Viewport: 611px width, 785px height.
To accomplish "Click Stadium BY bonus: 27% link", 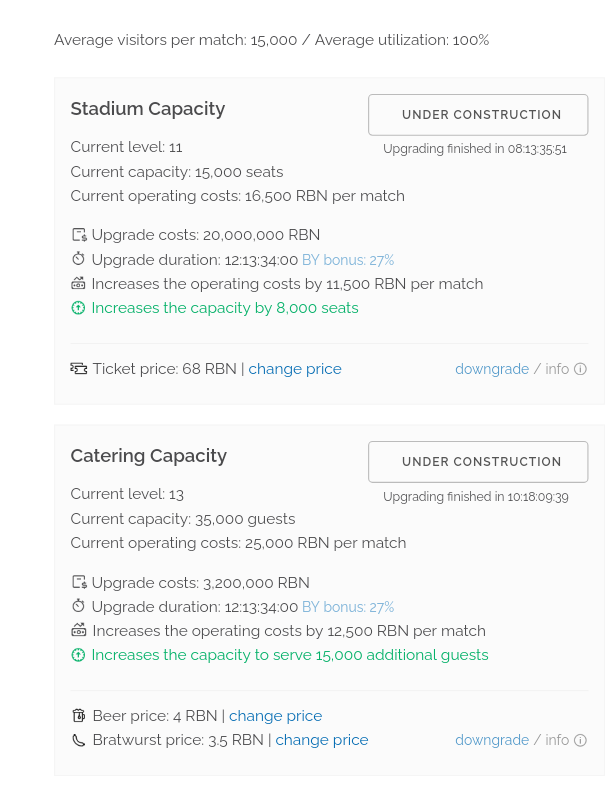I will 348,260.
